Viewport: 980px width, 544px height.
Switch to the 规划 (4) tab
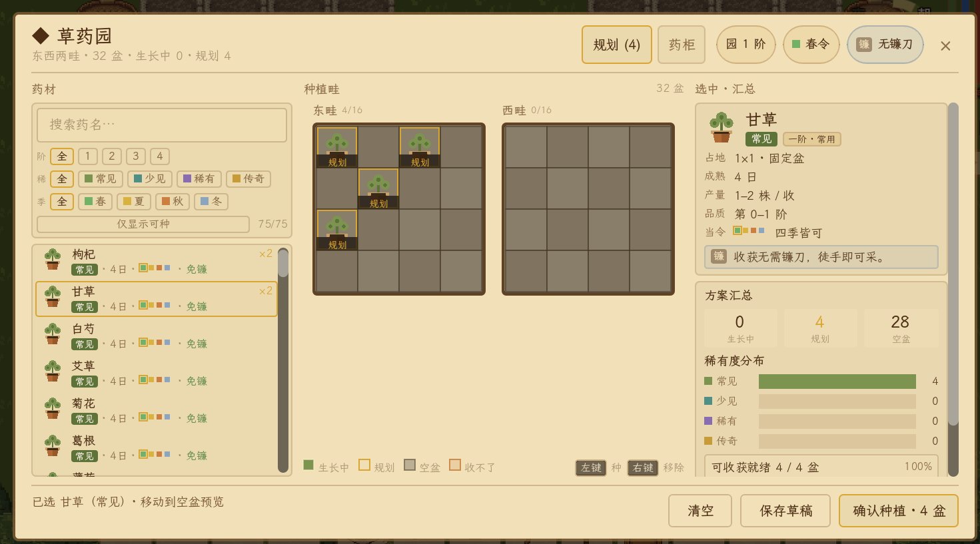pyautogui.click(x=617, y=45)
